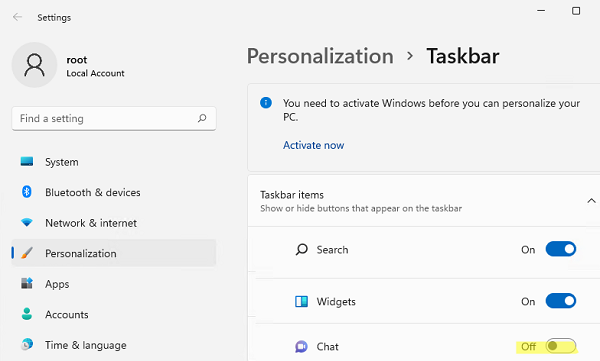Open Bluetooth & devices settings
Screen dimensions: 600x361
[x=114, y=192]
